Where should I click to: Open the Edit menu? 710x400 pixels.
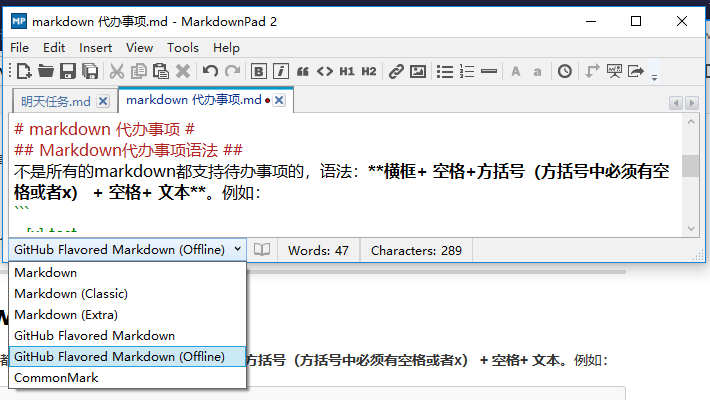54,48
